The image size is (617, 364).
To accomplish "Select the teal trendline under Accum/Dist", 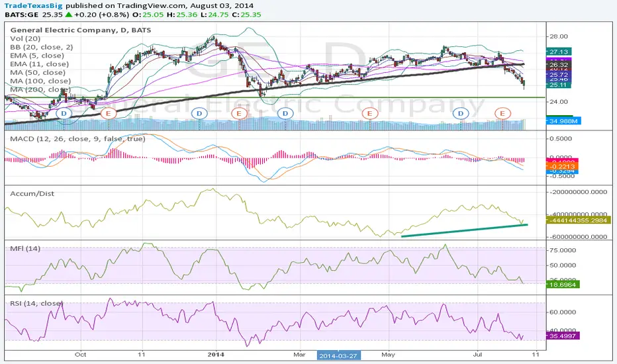I will point(464,230).
